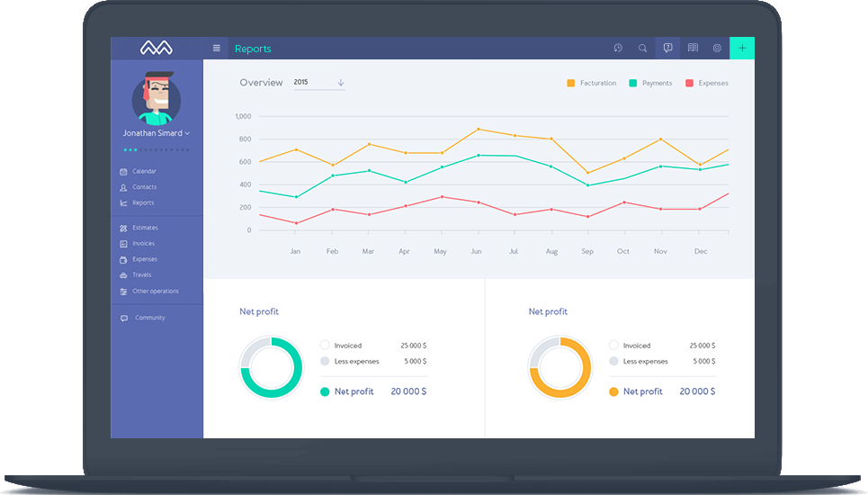This screenshot has width=868, height=495.
Task: Toggle Payments series in chart legend
Action: click(651, 83)
